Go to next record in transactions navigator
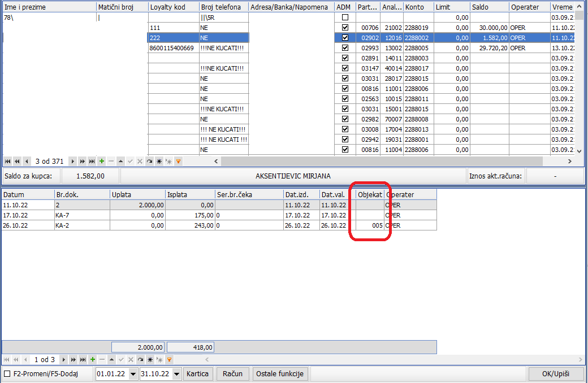Viewport: 588px width, 383px height. [x=63, y=359]
